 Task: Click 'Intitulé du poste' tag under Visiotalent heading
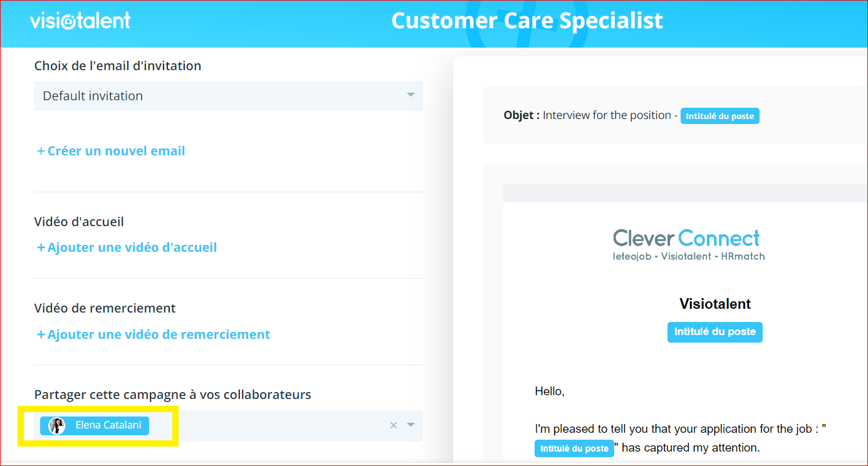(714, 332)
